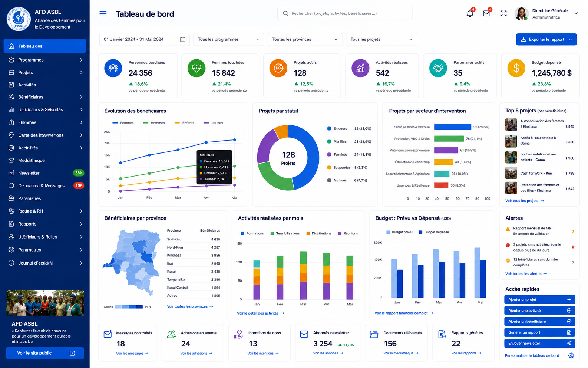Click the Générer un rapport quick access button

tap(539, 332)
